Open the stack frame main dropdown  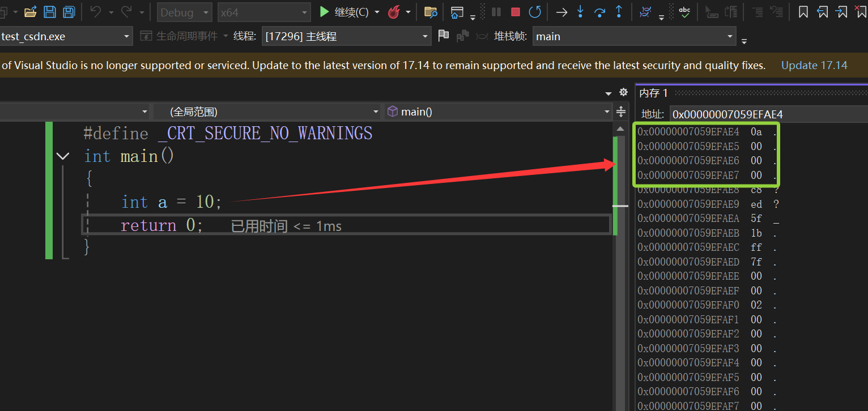coord(634,36)
